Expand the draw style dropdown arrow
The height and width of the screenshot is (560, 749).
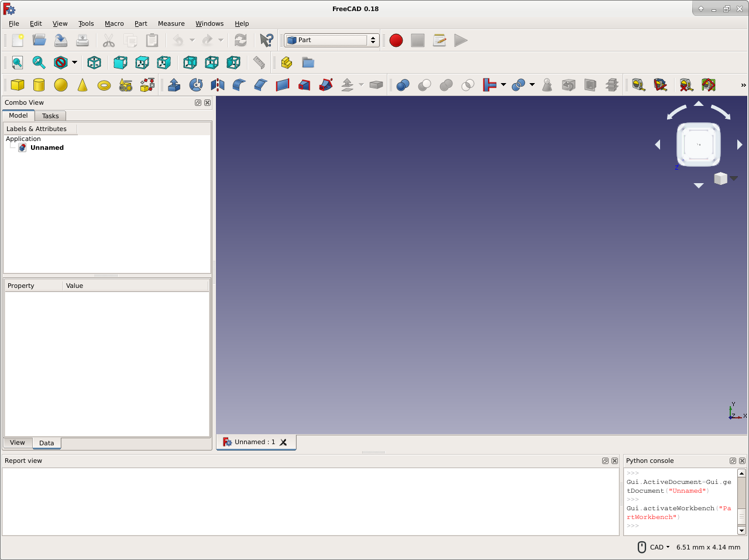tap(74, 63)
